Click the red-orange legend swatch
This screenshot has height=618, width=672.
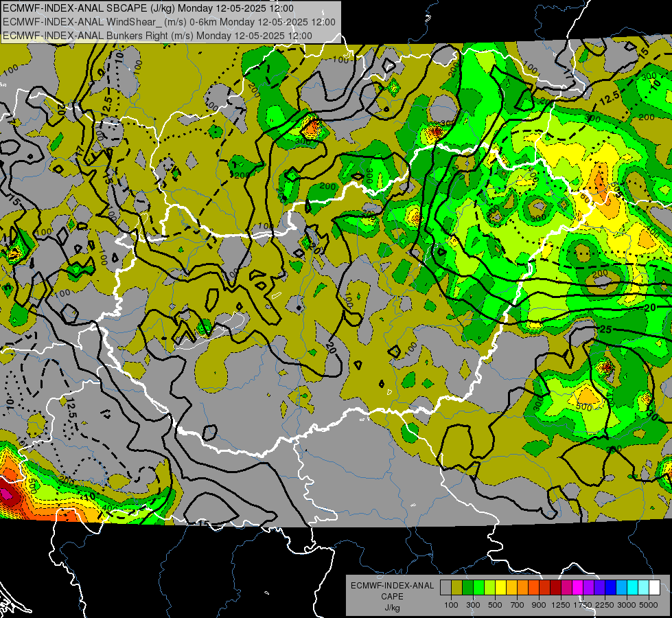click(x=533, y=588)
